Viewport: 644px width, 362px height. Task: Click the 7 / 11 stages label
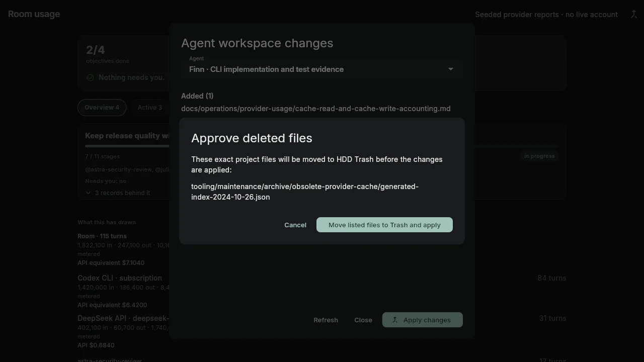pyautogui.click(x=103, y=156)
